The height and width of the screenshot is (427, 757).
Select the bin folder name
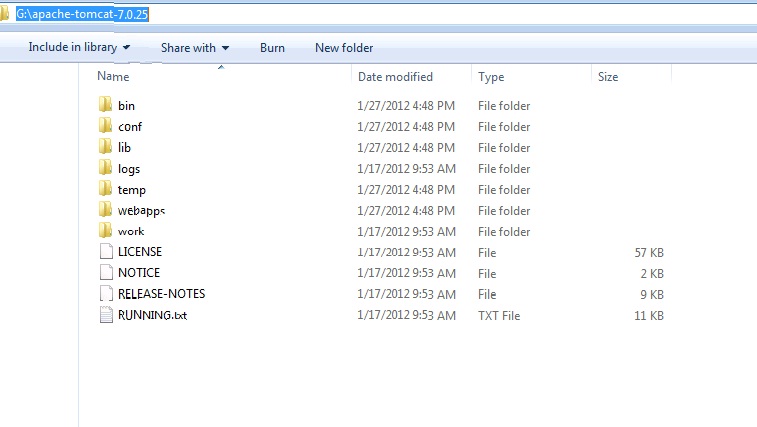tap(126, 106)
